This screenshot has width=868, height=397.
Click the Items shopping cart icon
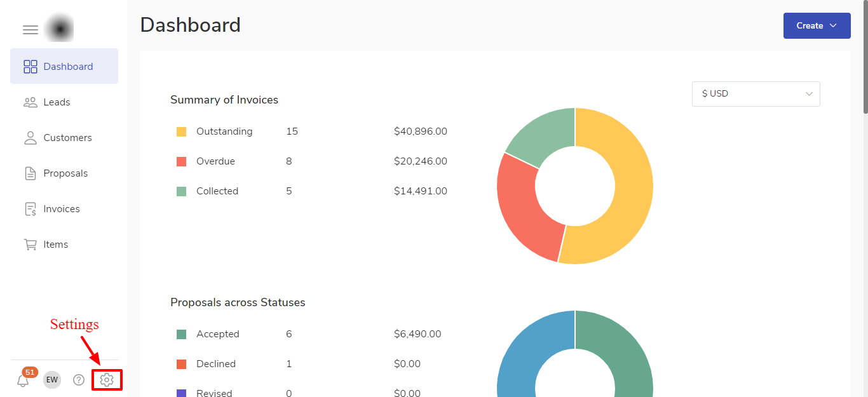click(x=31, y=245)
